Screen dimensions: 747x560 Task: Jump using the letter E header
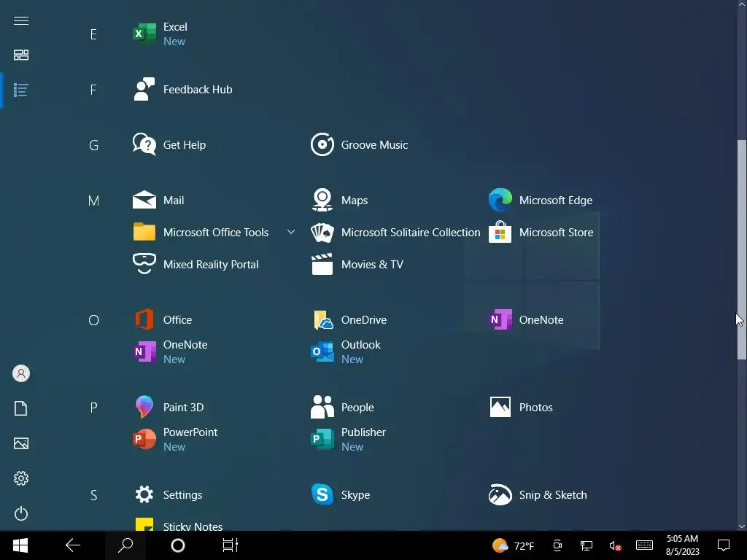click(x=93, y=34)
